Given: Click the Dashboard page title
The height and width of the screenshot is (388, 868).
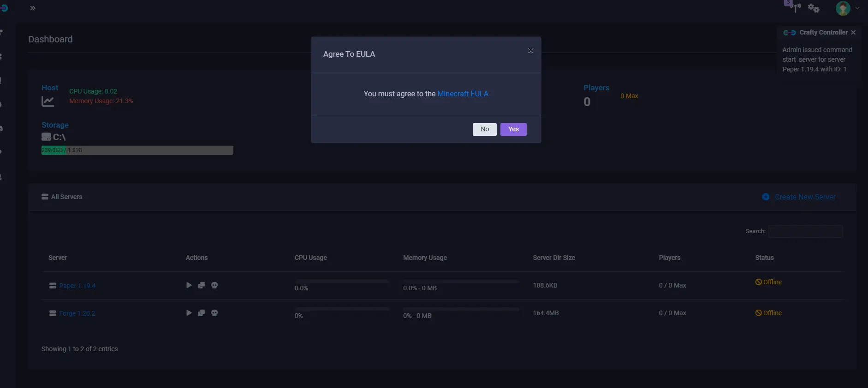Looking at the screenshot, I should [x=50, y=39].
